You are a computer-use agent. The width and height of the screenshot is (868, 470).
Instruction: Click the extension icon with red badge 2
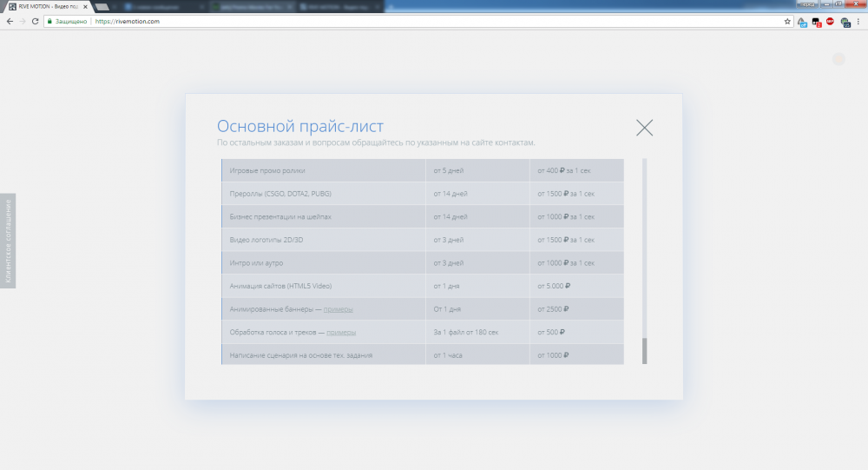(x=816, y=22)
